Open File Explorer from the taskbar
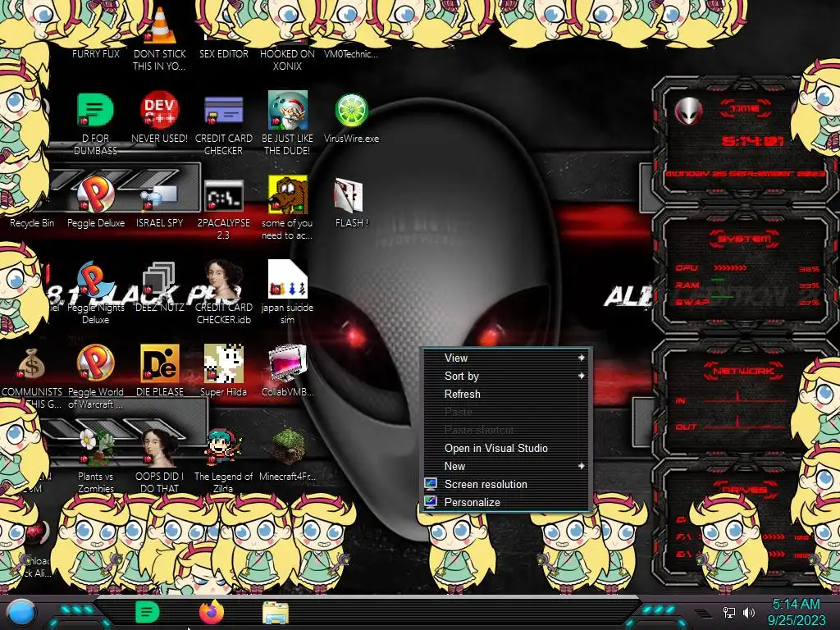This screenshot has width=840, height=630. 276,613
